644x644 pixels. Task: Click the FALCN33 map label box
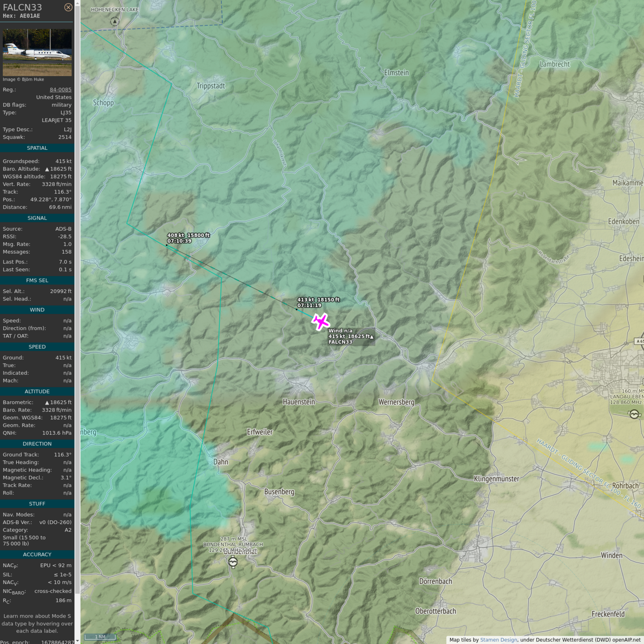(350, 337)
